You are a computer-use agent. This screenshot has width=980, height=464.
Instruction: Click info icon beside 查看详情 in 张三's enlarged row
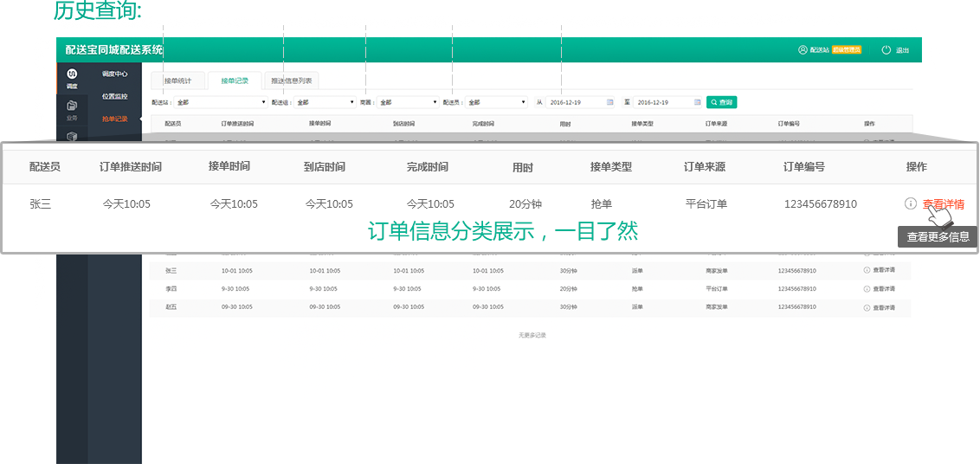[910, 204]
